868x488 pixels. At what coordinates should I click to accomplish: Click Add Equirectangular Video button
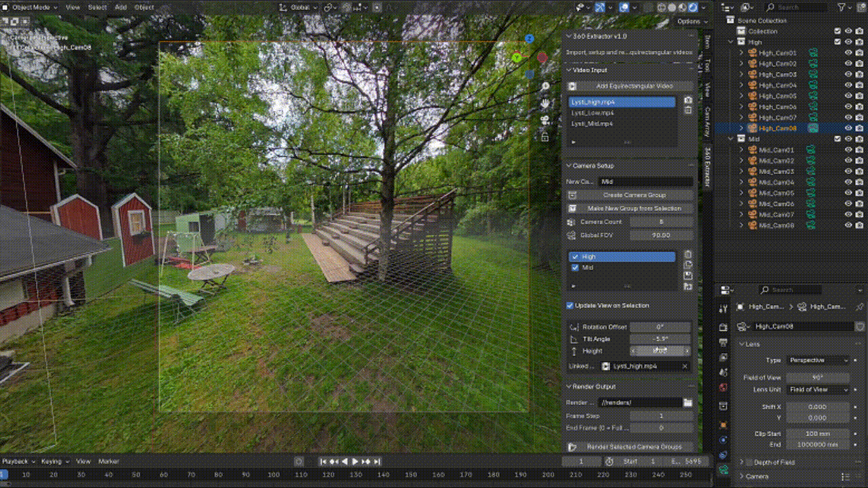(631, 86)
